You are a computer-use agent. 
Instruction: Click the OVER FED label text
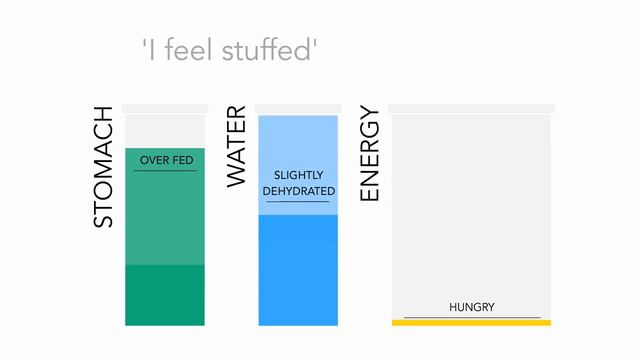coord(167,160)
